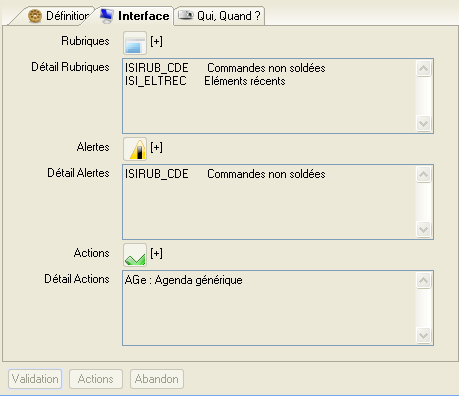Viewport: 459px width, 396px height.
Task: Click the Définition tab cookie icon
Action: point(35,16)
